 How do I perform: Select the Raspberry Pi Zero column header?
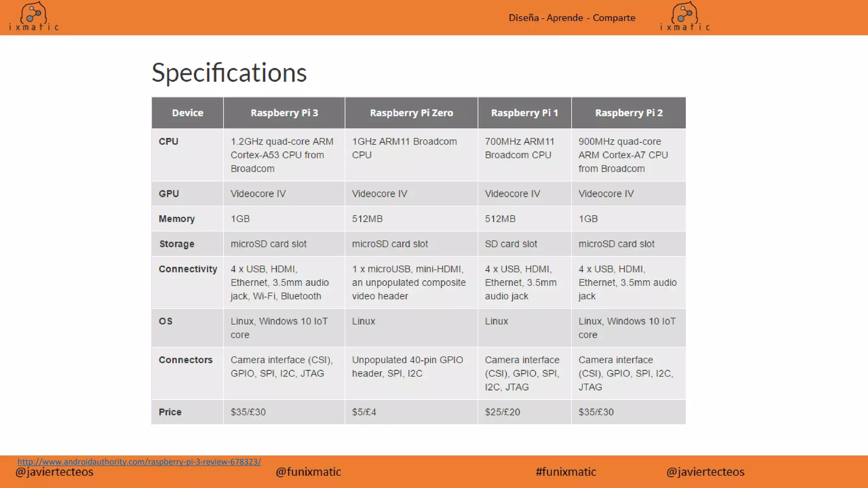tap(411, 113)
